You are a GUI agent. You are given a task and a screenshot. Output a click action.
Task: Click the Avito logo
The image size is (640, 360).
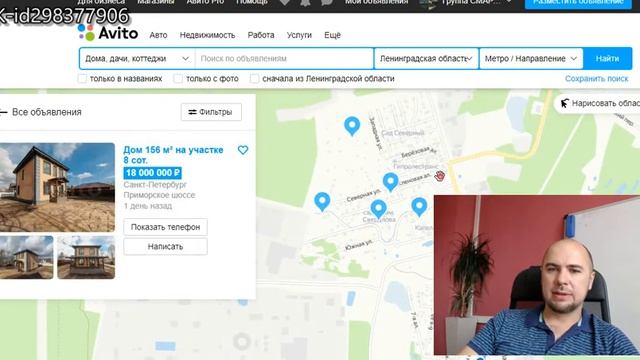click(108, 33)
